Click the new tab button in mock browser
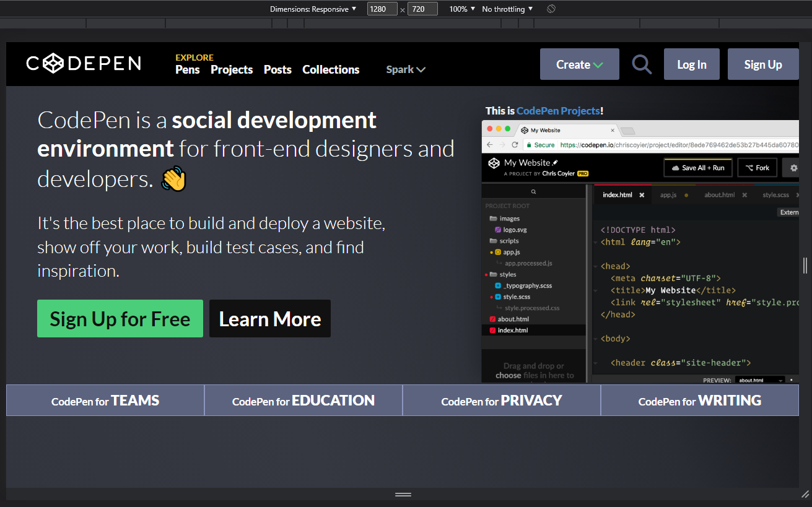This screenshot has width=812, height=507. (x=628, y=131)
